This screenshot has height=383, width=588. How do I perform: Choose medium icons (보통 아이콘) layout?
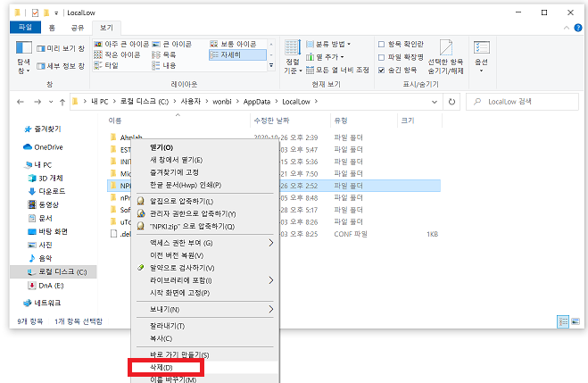[x=233, y=45]
